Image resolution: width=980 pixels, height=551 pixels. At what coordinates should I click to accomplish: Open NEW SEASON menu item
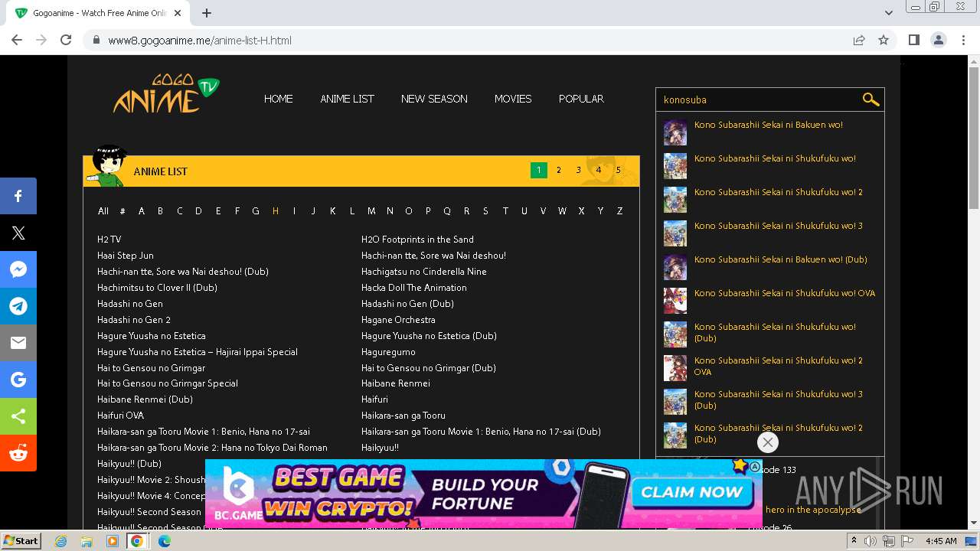434,99
